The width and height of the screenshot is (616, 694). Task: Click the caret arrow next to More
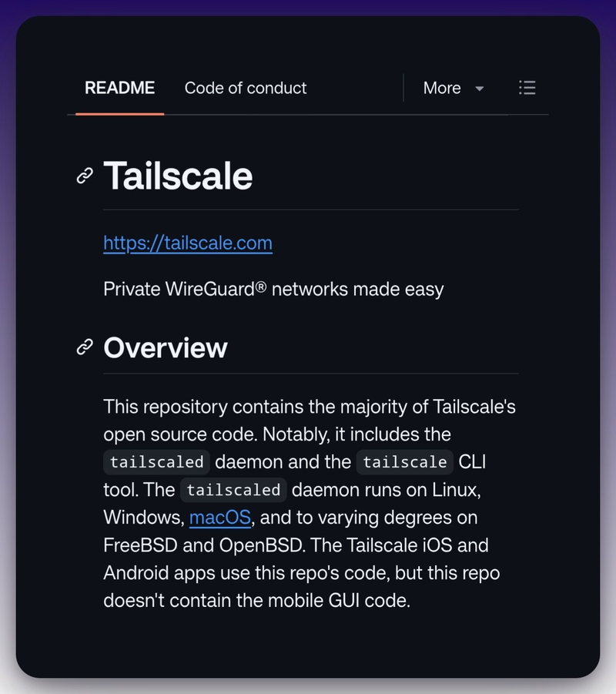tap(479, 89)
